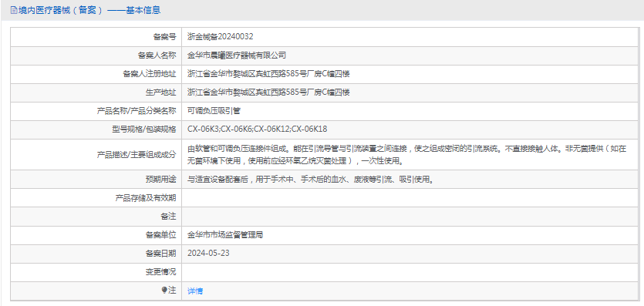Select product name 可调负压吸引管
Image resolution: width=644 pixels, height=306 pixels.
pyautogui.click(x=214, y=111)
